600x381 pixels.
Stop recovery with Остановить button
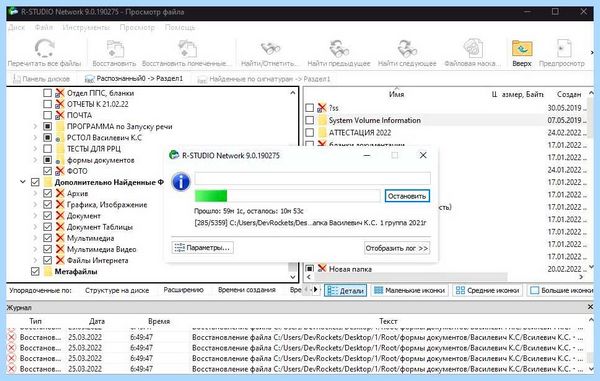[x=407, y=196]
